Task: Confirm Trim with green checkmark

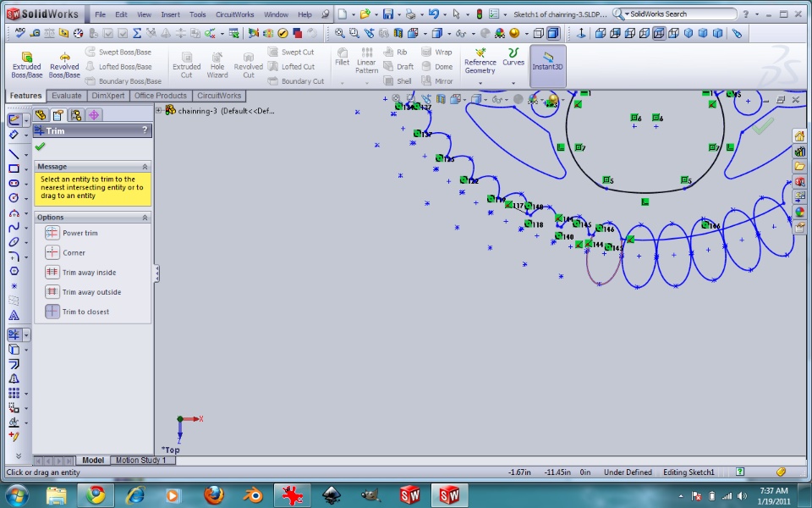Action: (x=40, y=146)
